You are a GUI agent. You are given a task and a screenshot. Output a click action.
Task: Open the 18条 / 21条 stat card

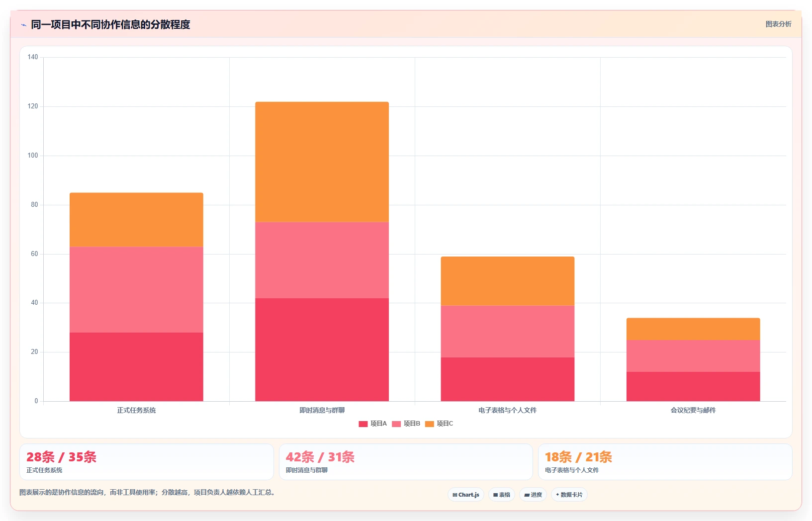(665, 462)
